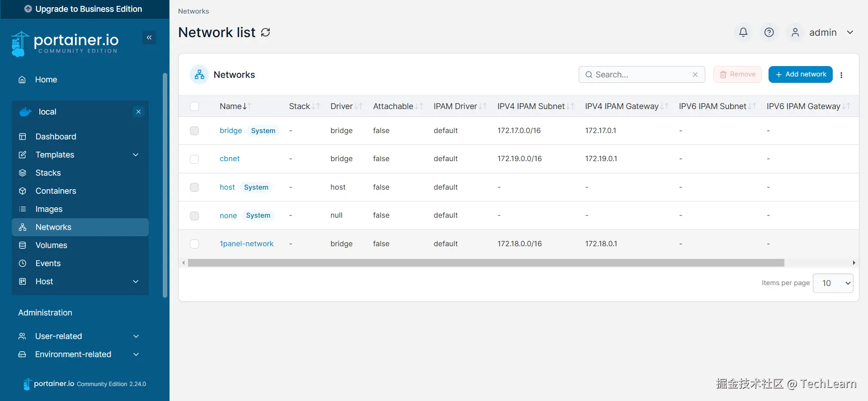Viewport: 868px width, 401px height.
Task: Open the notifications bell
Action: click(743, 32)
